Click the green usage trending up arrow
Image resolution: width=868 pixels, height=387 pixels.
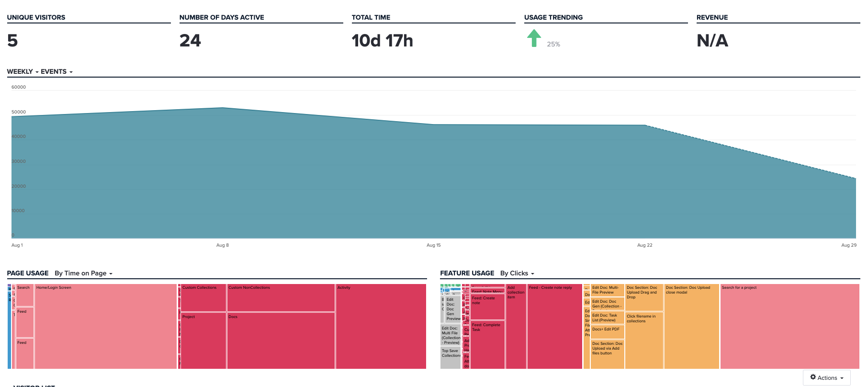click(x=534, y=38)
